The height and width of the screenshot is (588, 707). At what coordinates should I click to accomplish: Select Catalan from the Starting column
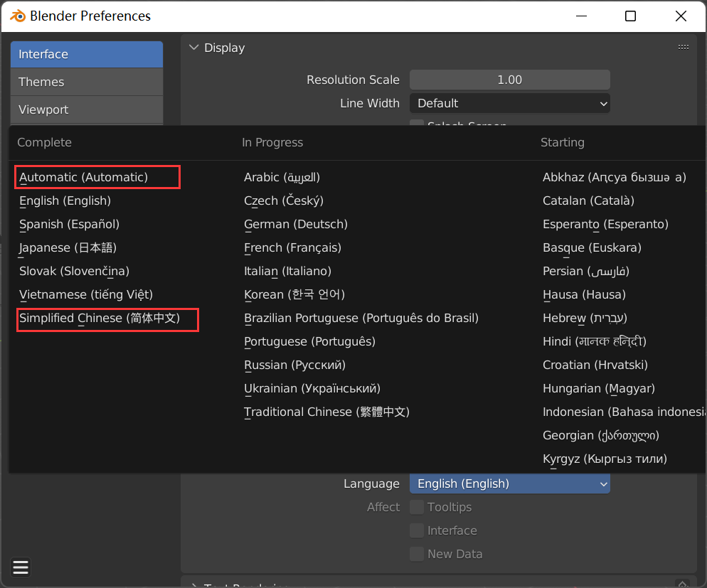(588, 201)
